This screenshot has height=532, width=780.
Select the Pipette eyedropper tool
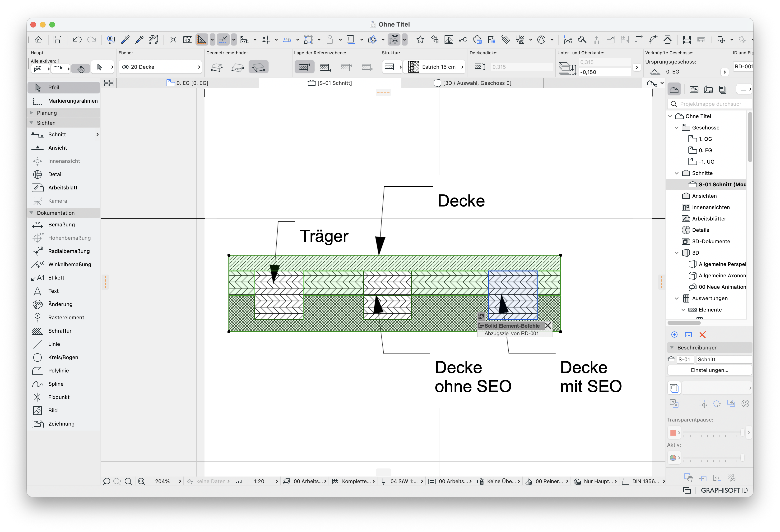(x=125, y=40)
